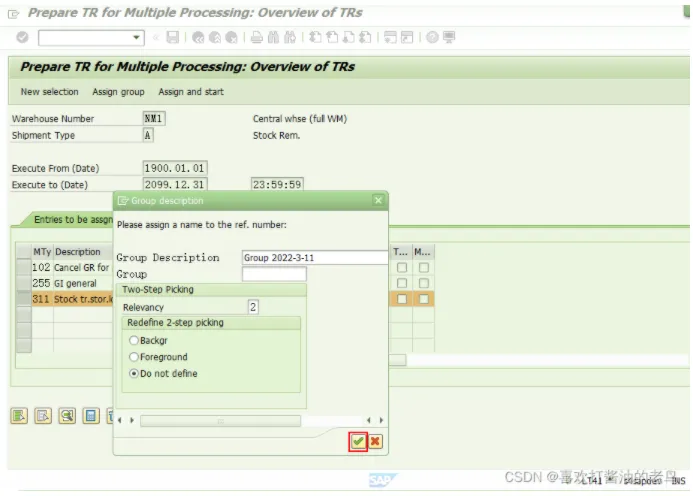Tick the T column checkbox in row 102
The height and width of the screenshot is (496, 693).
coord(402,267)
